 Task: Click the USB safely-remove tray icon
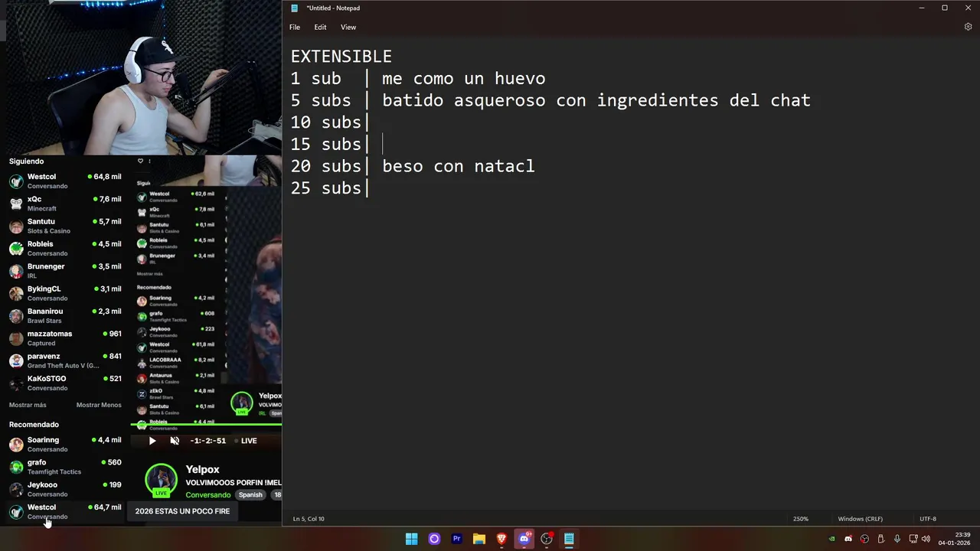880,539
